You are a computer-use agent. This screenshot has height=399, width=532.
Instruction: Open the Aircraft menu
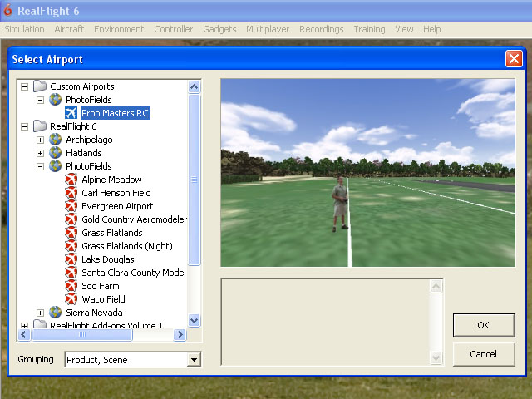point(69,29)
